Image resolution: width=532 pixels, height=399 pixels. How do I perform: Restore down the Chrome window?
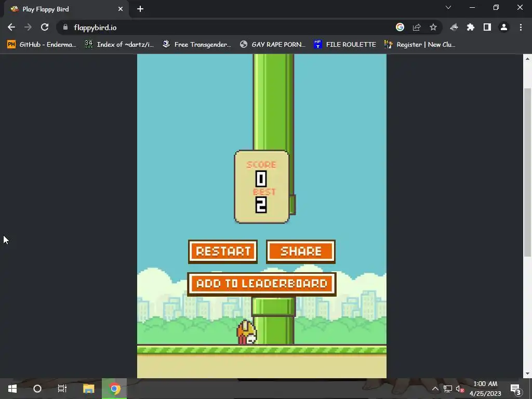click(496, 7)
